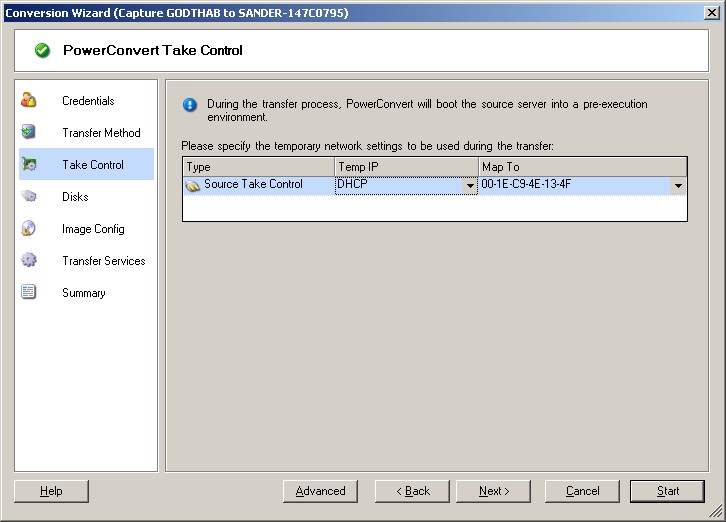Go to the Credentials step
This screenshot has height=522, width=726.
[x=88, y=101]
